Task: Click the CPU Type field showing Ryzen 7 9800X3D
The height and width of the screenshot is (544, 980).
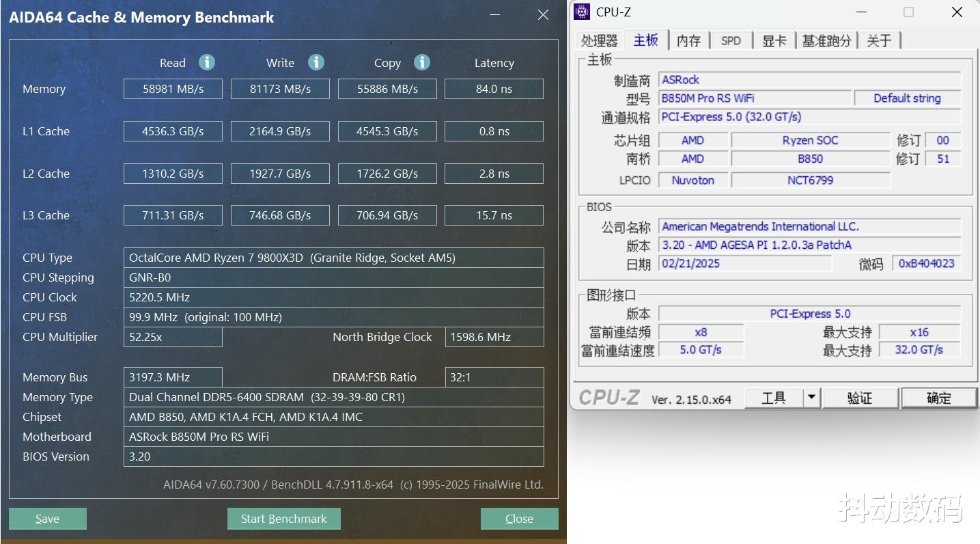Action: (334, 258)
